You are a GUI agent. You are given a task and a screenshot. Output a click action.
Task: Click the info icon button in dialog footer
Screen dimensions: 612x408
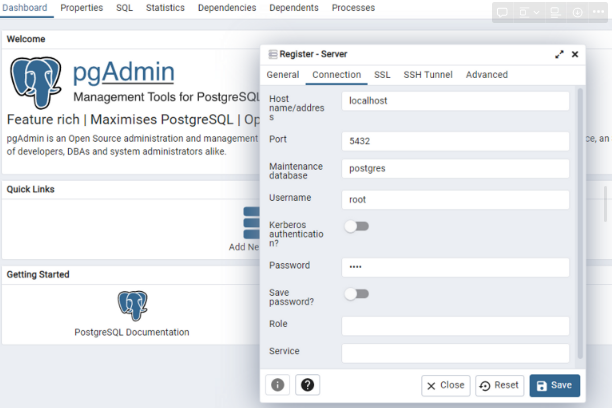278,385
